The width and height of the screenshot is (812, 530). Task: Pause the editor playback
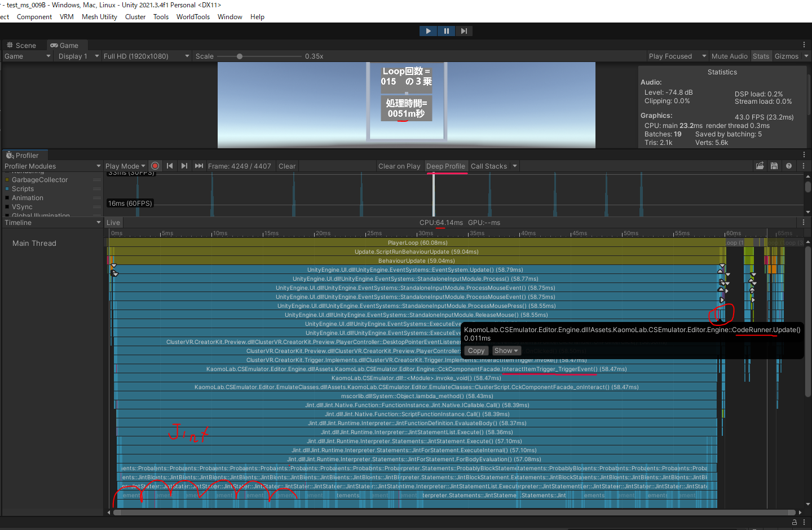446,31
